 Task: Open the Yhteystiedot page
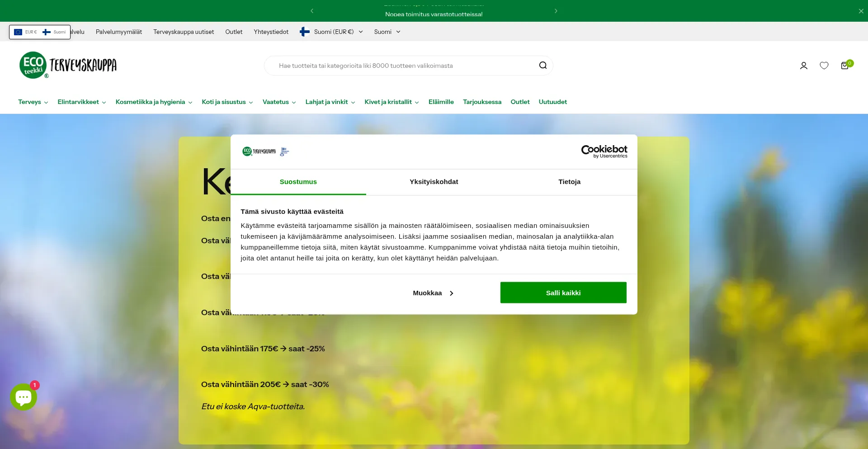(271, 32)
